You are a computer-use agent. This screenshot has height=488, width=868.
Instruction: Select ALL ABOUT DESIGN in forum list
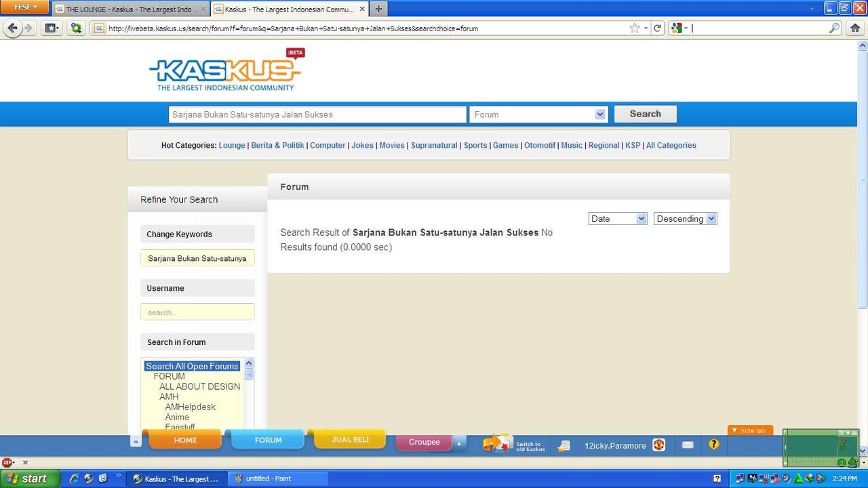tap(199, 386)
